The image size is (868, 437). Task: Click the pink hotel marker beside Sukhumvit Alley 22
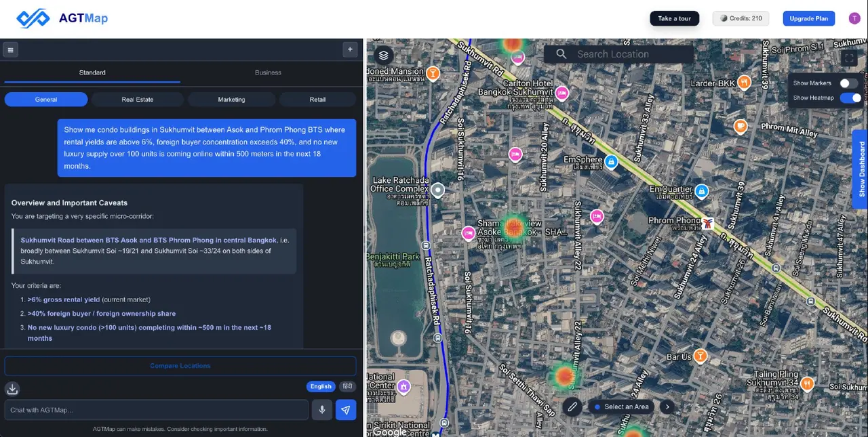pyautogui.click(x=597, y=216)
